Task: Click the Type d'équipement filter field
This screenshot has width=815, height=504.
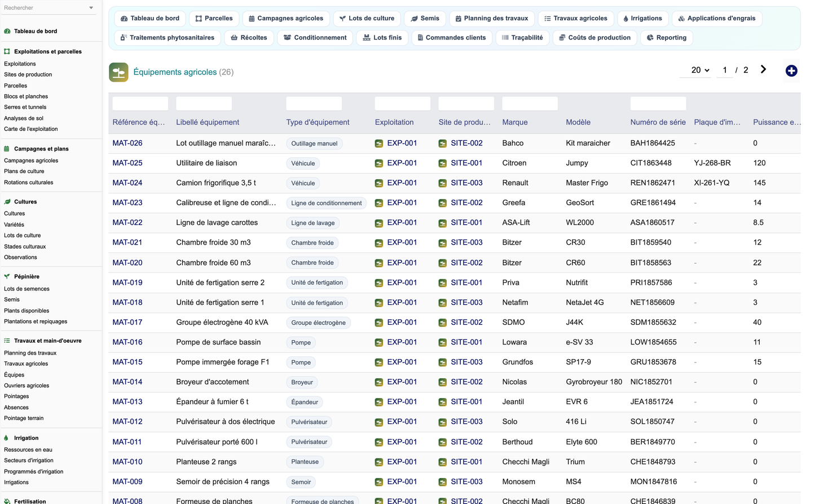Action: 314,104
